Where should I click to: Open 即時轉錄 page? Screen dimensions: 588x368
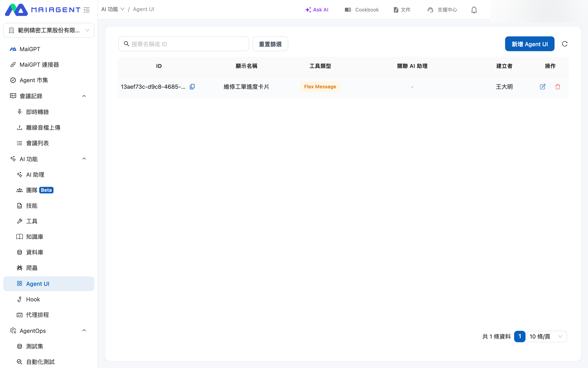(x=49, y=112)
